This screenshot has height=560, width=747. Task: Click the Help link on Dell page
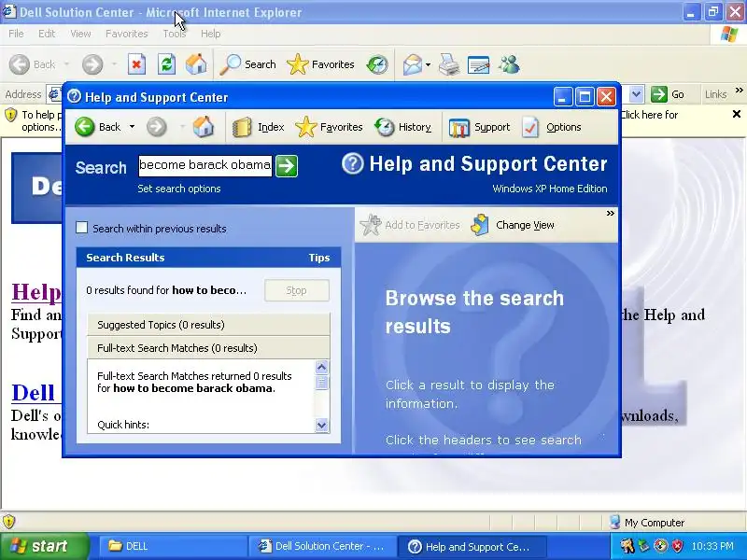pos(36,292)
